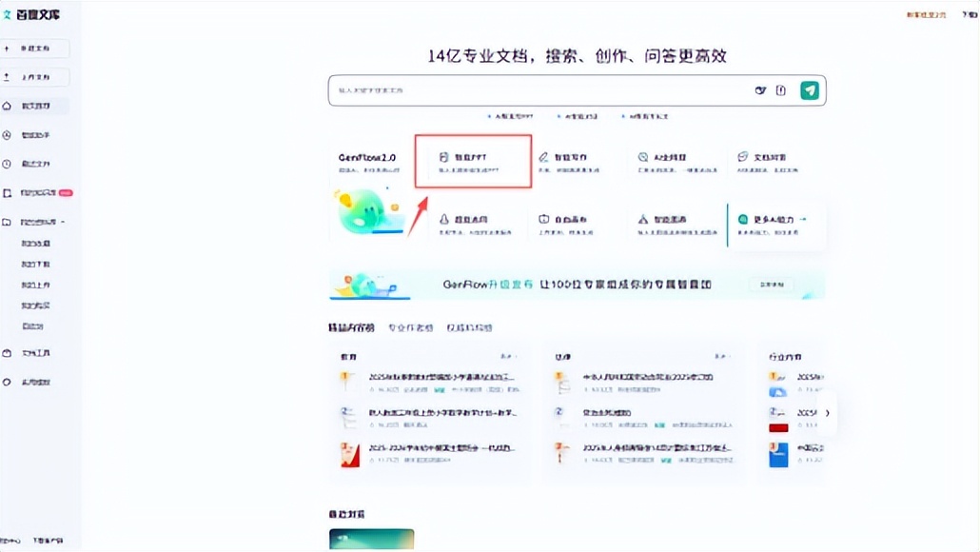Open the second sub-item under folder section
The height and width of the screenshot is (552, 980).
35,264
